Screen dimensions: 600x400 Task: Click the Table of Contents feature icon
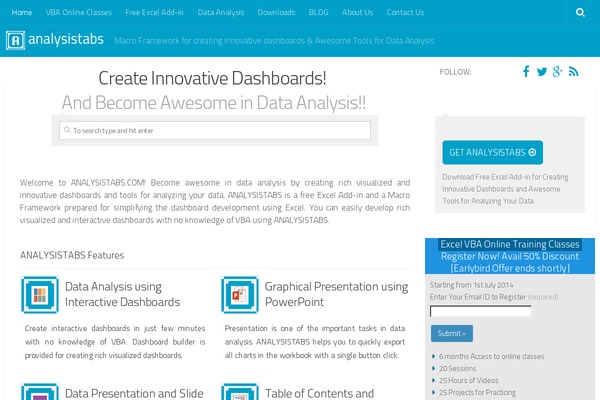coord(240,392)
